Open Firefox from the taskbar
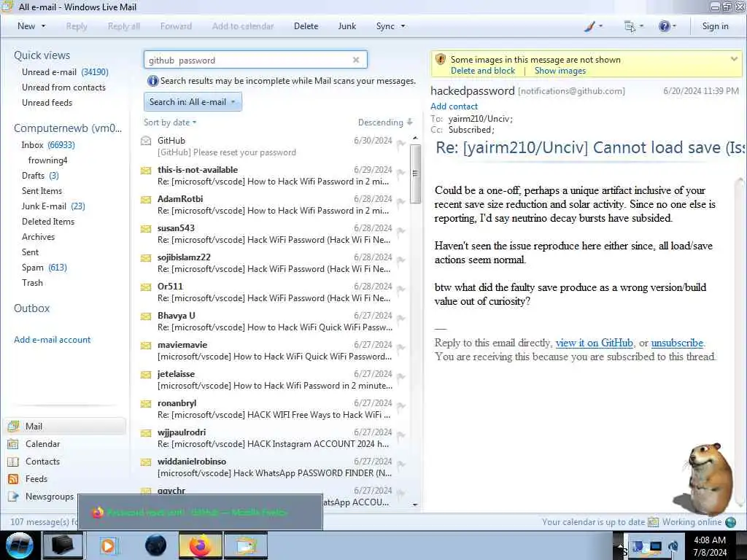747x560 pixels. [x=201, y=545]
